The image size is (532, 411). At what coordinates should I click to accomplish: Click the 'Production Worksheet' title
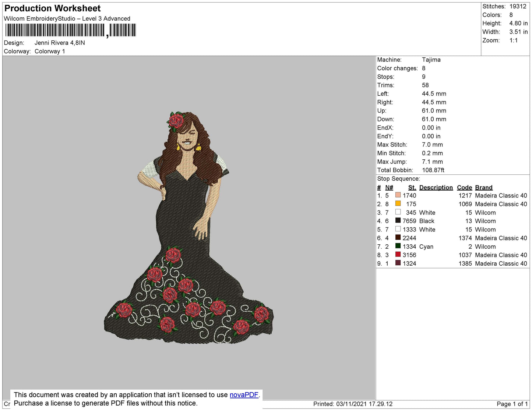pyautogui.click(x=52, y=8)
